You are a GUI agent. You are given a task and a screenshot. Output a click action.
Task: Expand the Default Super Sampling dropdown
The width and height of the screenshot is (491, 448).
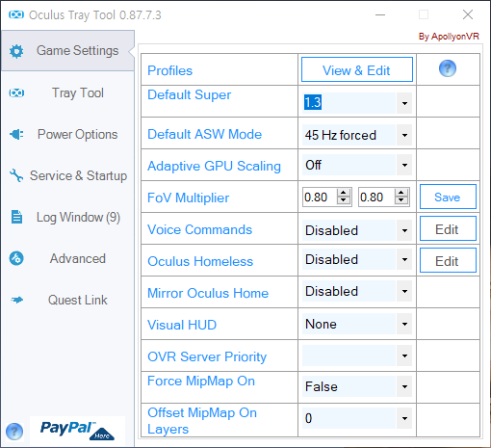[x=404, y=103]
